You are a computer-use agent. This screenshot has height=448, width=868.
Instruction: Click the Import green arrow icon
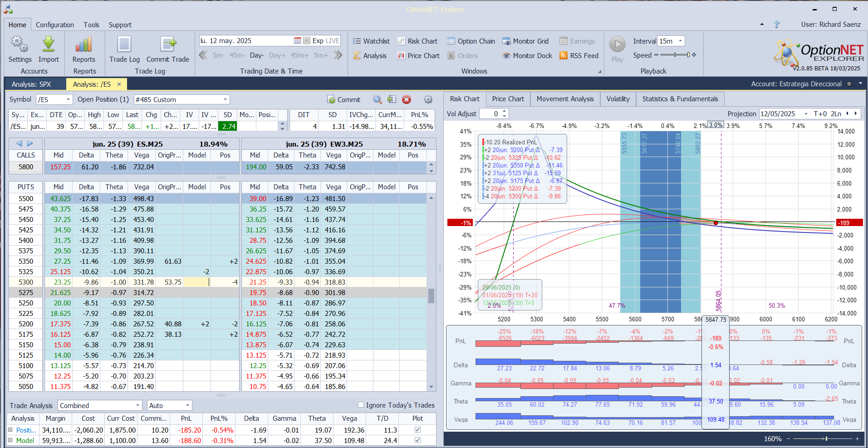point(49,44)
